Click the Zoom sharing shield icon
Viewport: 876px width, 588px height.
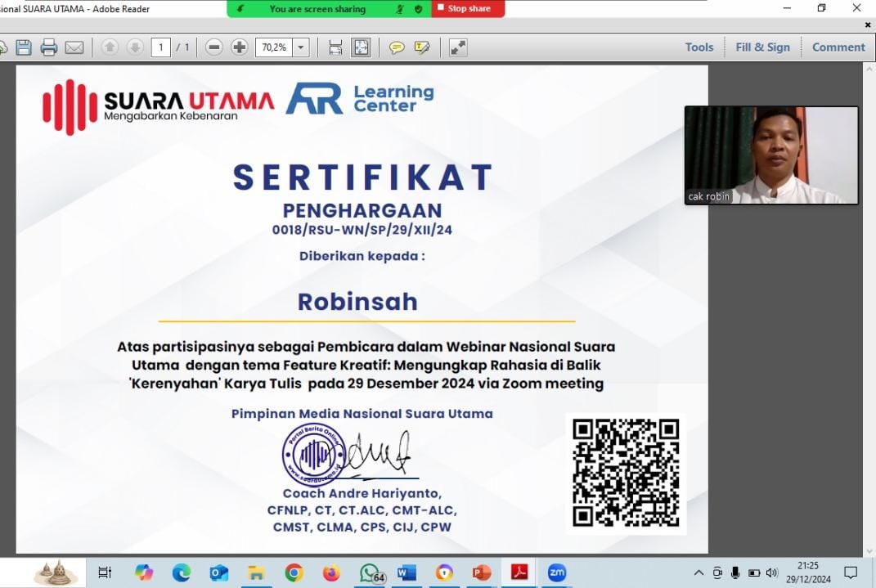[418, 9]
